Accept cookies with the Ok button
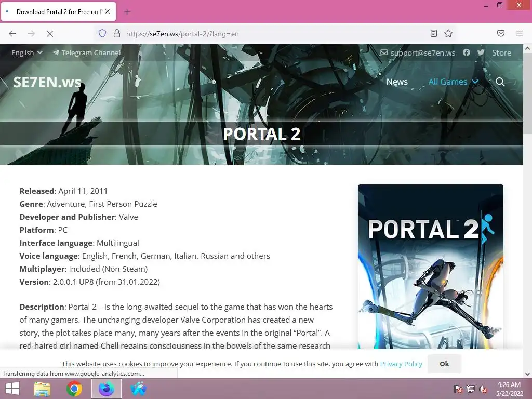 444,364
